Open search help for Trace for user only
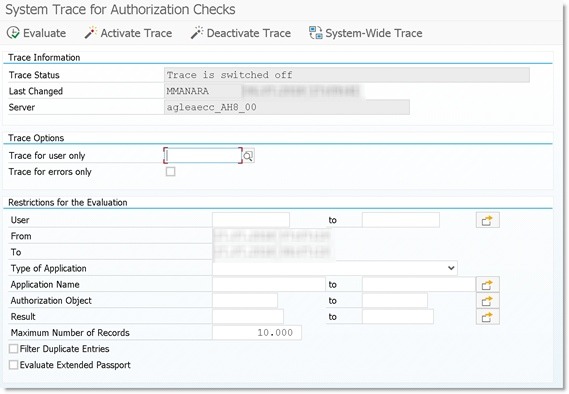 click(x=248, y=156)
